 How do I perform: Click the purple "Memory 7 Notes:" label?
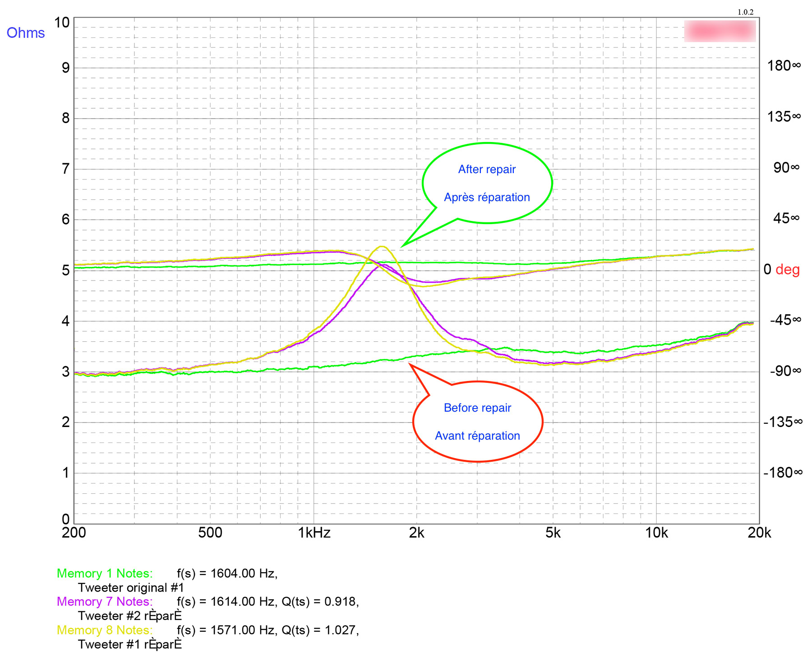click(105, 602)
